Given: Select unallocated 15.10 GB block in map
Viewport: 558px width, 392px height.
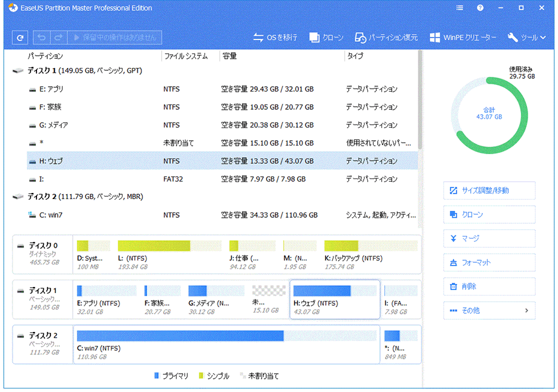Looking at the screenshot, I should (x=269, y=300).
